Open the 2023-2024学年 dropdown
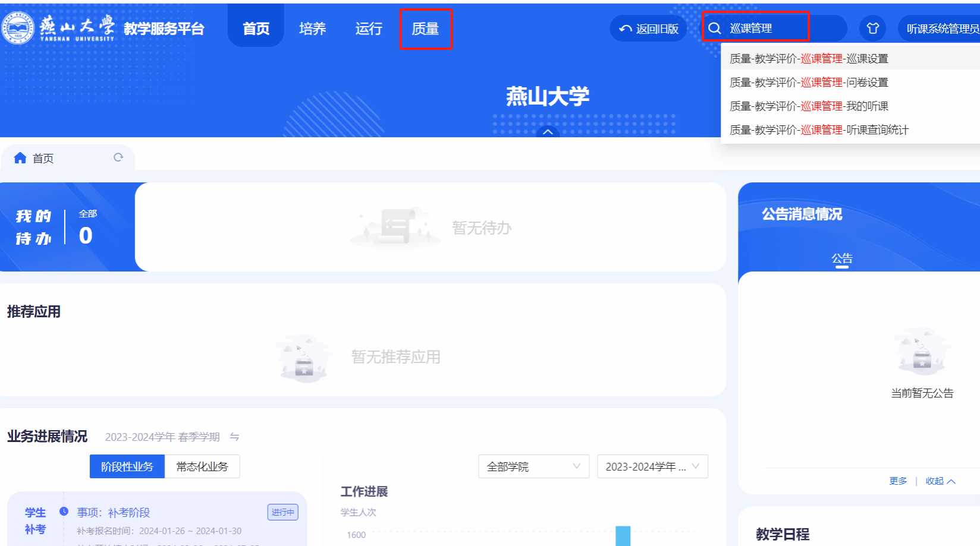 point(652,466)
